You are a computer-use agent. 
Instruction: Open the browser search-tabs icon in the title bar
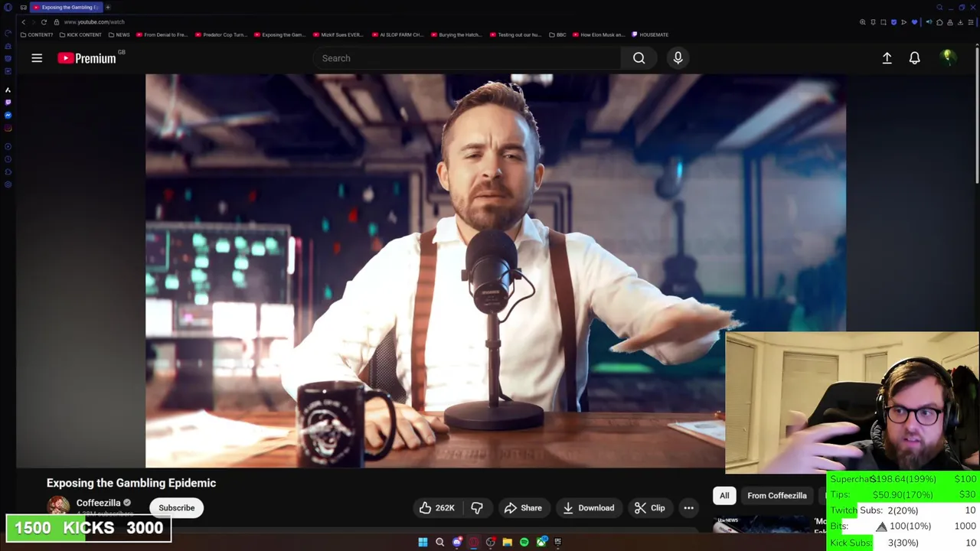click(939, 7)
